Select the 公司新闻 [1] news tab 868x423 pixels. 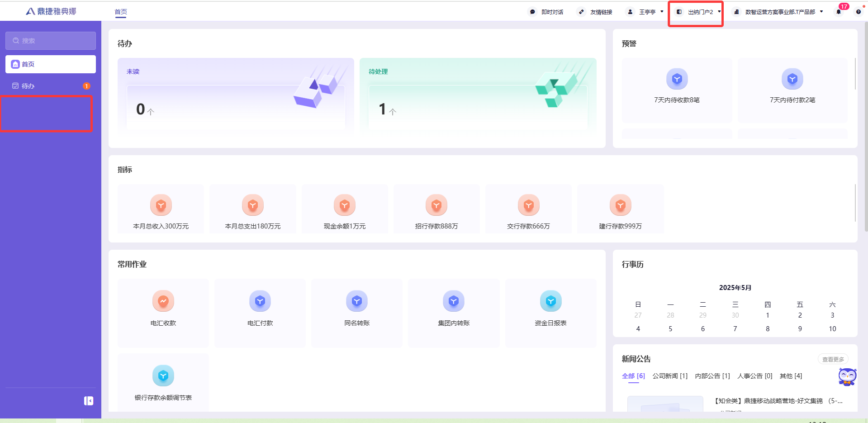[x=670, y=376]
